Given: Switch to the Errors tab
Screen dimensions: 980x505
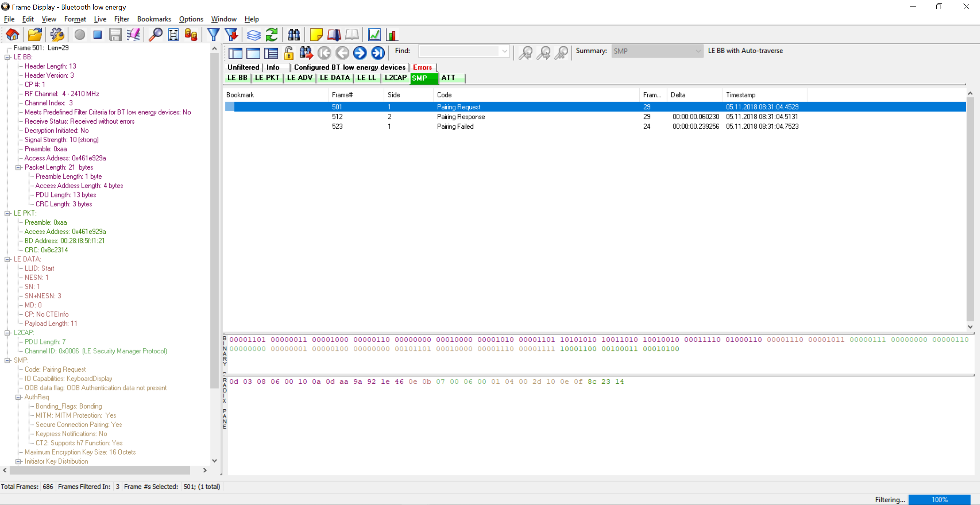Looking at the screenshot, I should pos(423,67).
